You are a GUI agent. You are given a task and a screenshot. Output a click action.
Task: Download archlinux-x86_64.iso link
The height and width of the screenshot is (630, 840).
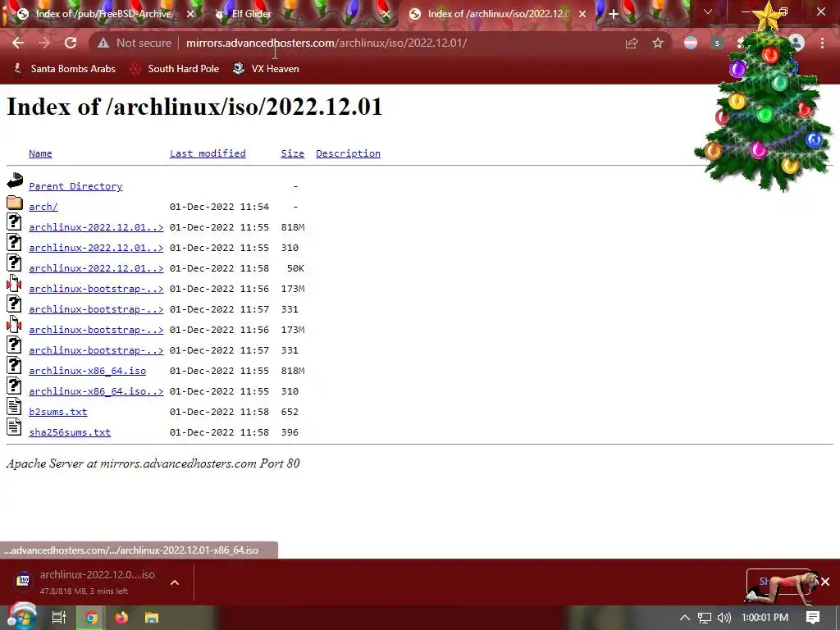[x=87, y=371]
